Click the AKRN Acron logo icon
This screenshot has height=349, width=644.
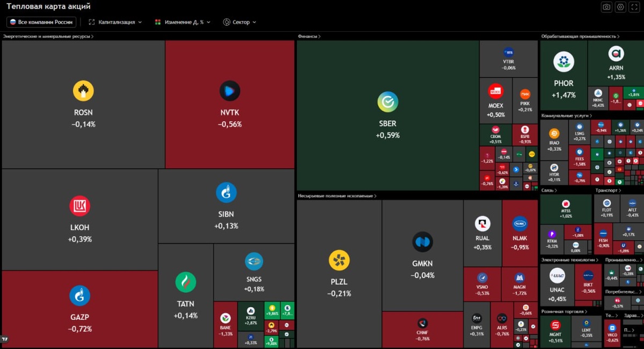pyautogui.click(x=616, y=53)
